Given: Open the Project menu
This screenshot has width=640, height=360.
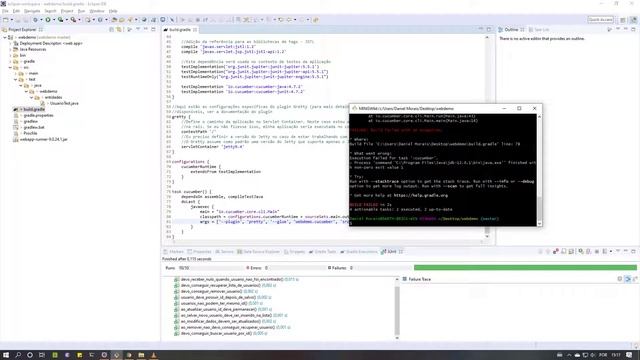Looking at the screenshot, I should pos(67,11).
